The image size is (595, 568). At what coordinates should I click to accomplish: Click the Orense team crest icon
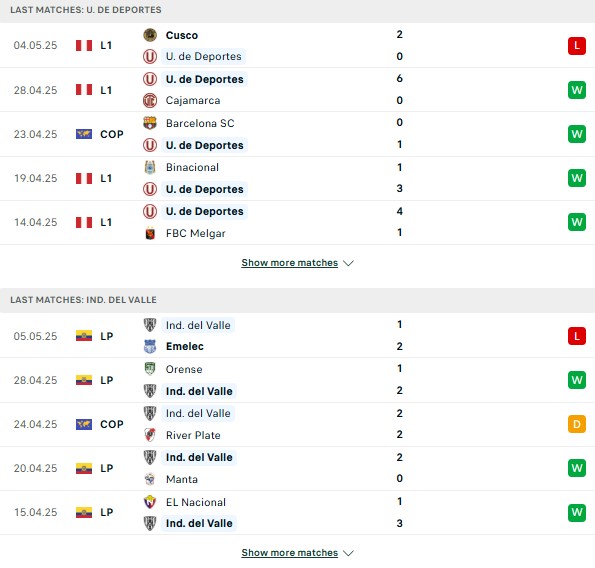coord(150,369)
